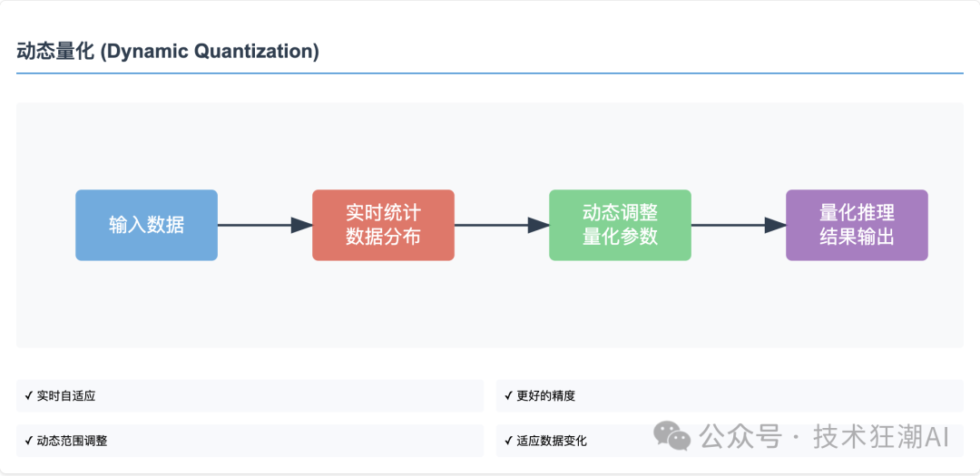The height and width of the screenshot is (476, 980).
Task: Click the blue divider line under the heading
Action: tap(490, 73)
